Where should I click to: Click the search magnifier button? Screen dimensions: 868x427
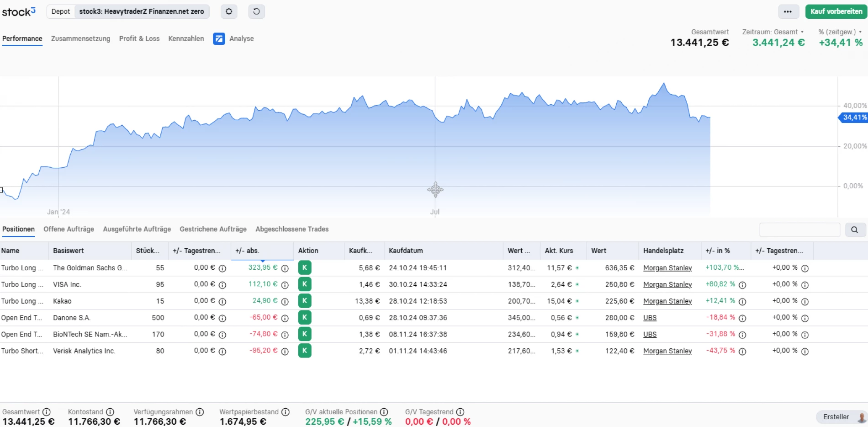pos(854,230)
